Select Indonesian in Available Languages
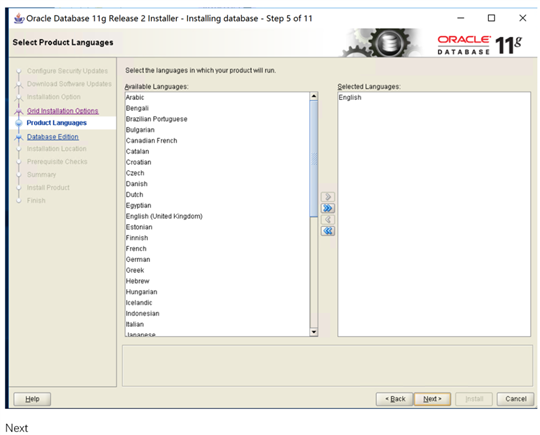This screenshot has height=435, width=540. coord(217,313)
